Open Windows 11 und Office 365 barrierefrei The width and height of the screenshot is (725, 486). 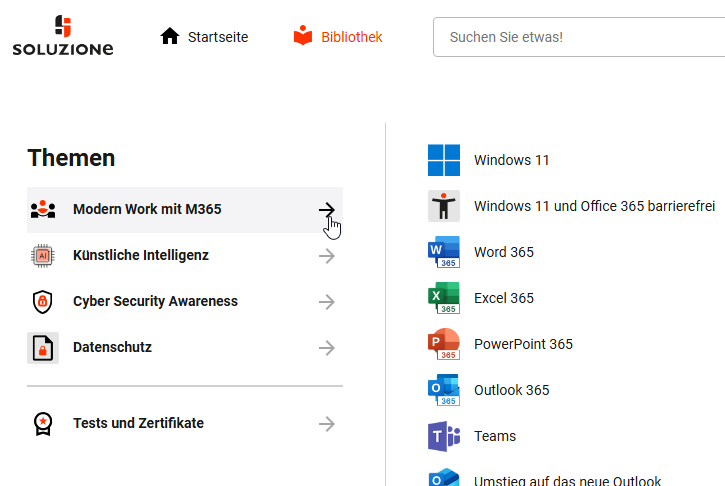[595, 206]
